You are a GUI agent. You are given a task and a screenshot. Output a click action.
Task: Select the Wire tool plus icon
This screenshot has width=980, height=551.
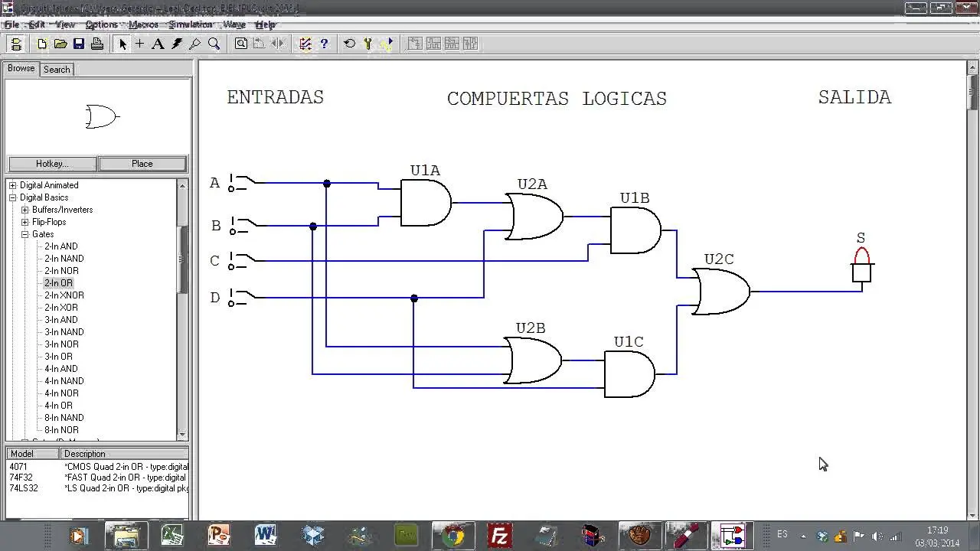click(x=140, y=44)
